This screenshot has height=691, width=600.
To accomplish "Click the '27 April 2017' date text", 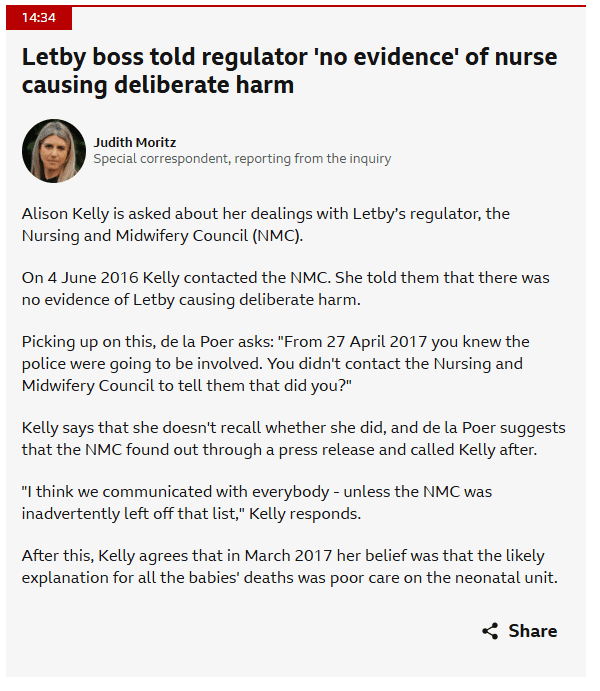I will 377,342.
